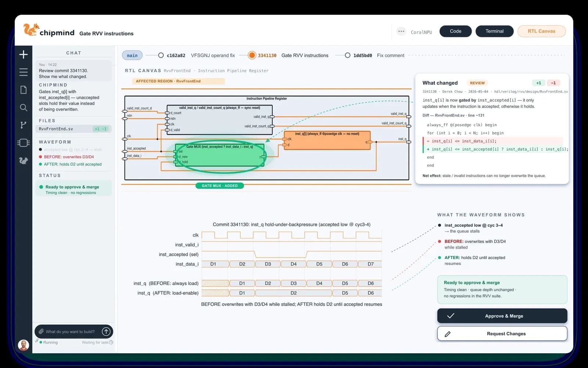Image resolution: width=588 pixels, height=368 pixels.
Task: Click You 14:22 chat message
Action: [73, 71]
